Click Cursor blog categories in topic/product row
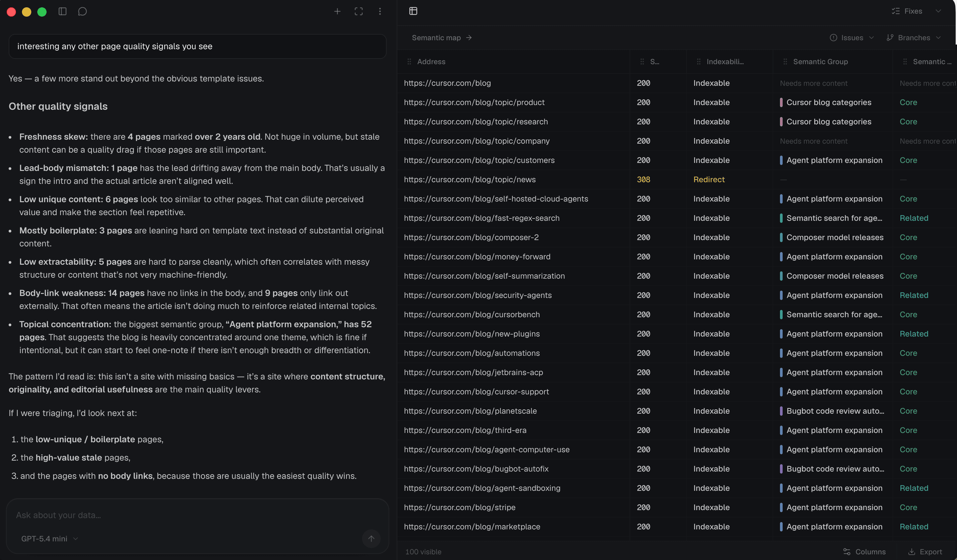This screenshot has width=957, height=560. point(829,102)
